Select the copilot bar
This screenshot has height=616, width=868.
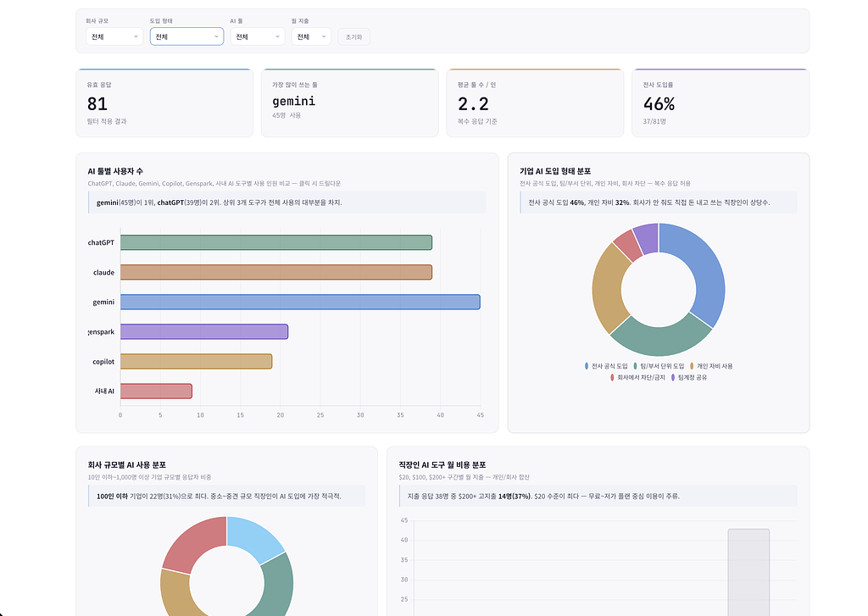tap(196, 361)
